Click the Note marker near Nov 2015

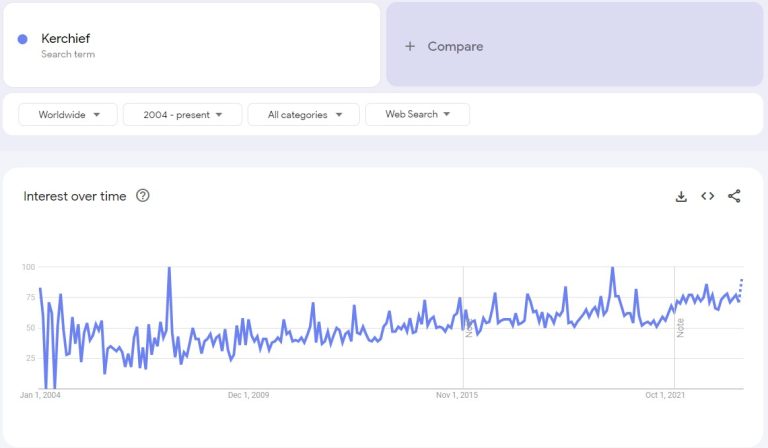(x=468, y=326)
